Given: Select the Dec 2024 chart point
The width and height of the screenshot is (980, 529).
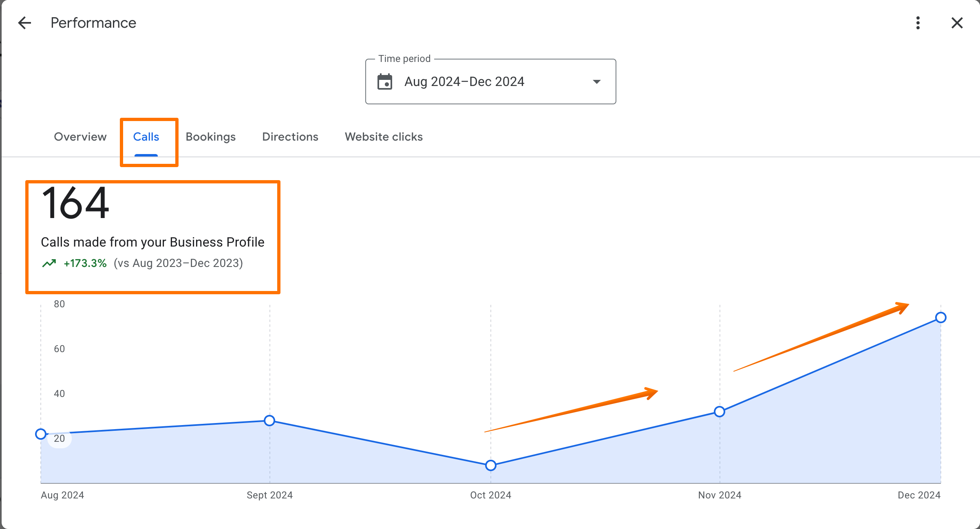Looking at the screenshot, I should coord(941,317).
